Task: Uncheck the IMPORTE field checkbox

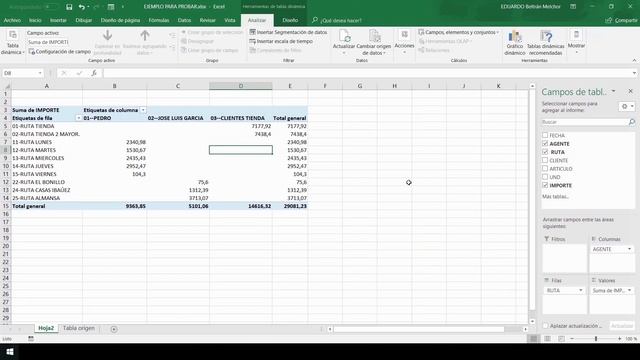Action: tap(545, 185)
